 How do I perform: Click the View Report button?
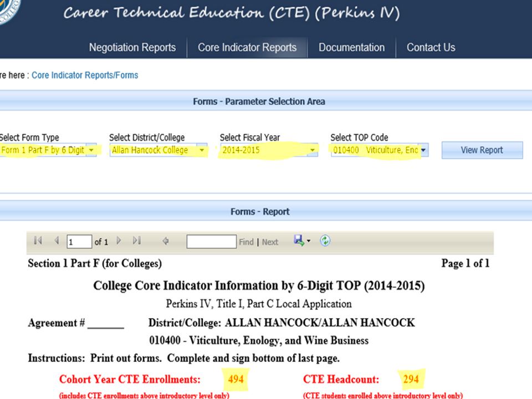coord(482,150)
